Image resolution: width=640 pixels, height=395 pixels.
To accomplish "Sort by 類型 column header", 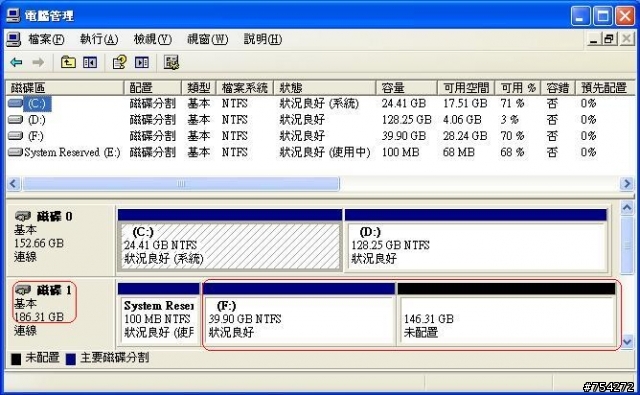I will 199,88.
